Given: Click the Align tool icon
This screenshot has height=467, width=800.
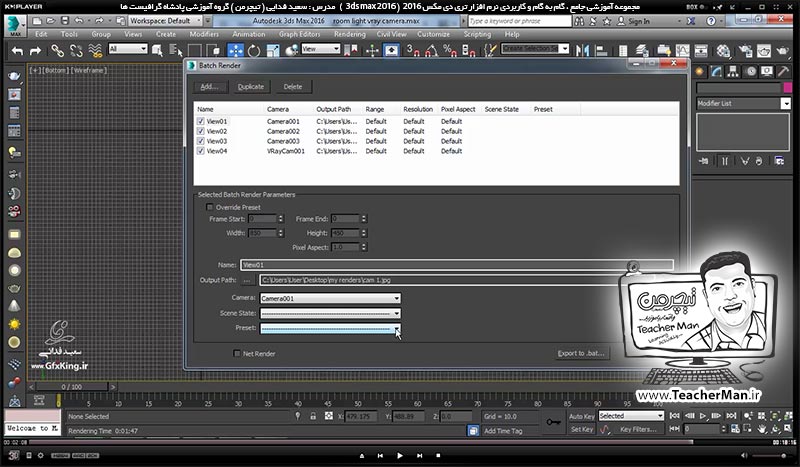Looking at the screenshot, I should 601,51.
